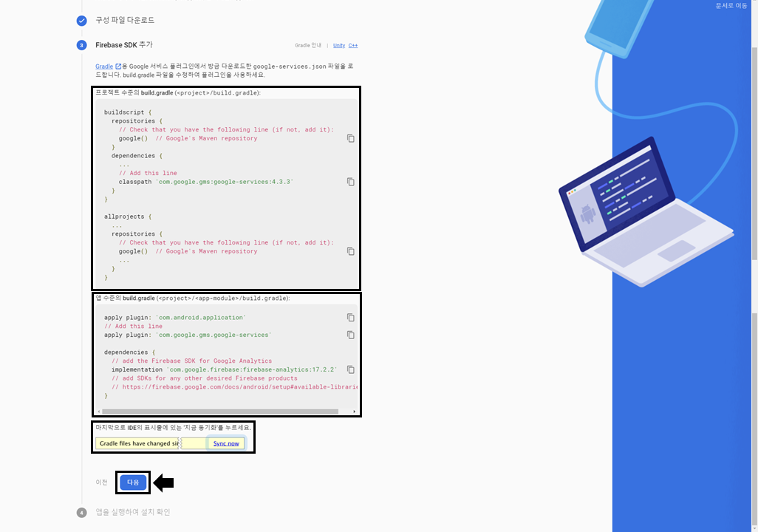
Task: Click the Firebase SDK 추가 step title
Action: 124,45
